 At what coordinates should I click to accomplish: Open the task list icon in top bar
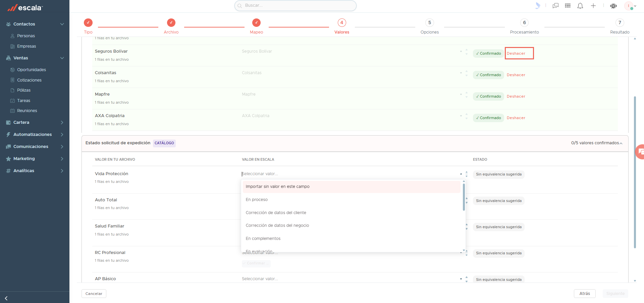568,6
